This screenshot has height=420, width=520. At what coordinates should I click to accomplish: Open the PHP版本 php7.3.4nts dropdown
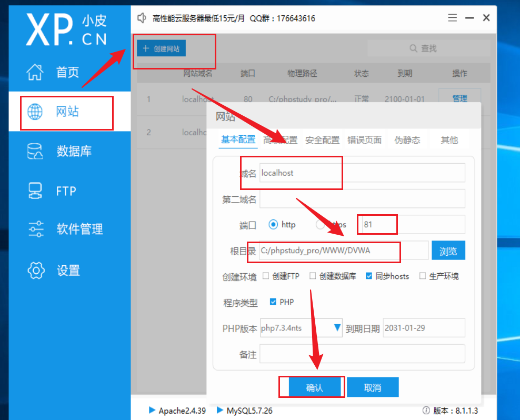coord(301,328)
